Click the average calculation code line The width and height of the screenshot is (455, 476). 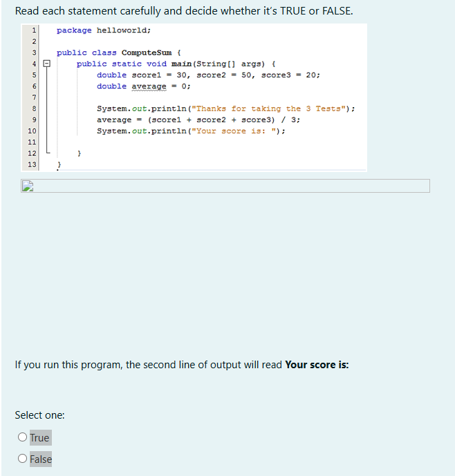coord(198,120)
